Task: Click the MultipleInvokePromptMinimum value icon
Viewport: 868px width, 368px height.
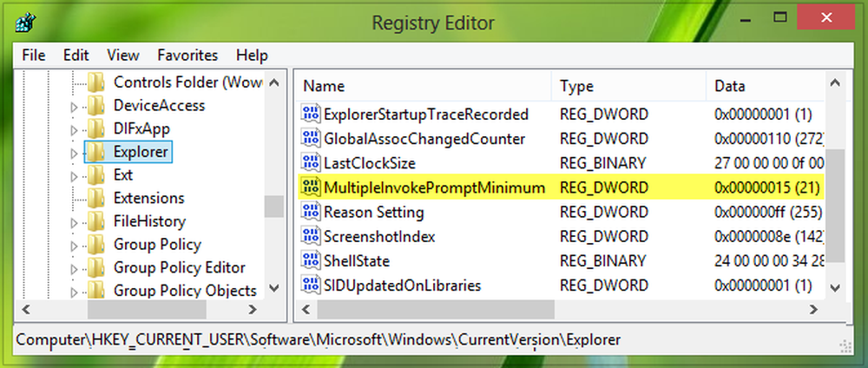Action: pos(311,187)
